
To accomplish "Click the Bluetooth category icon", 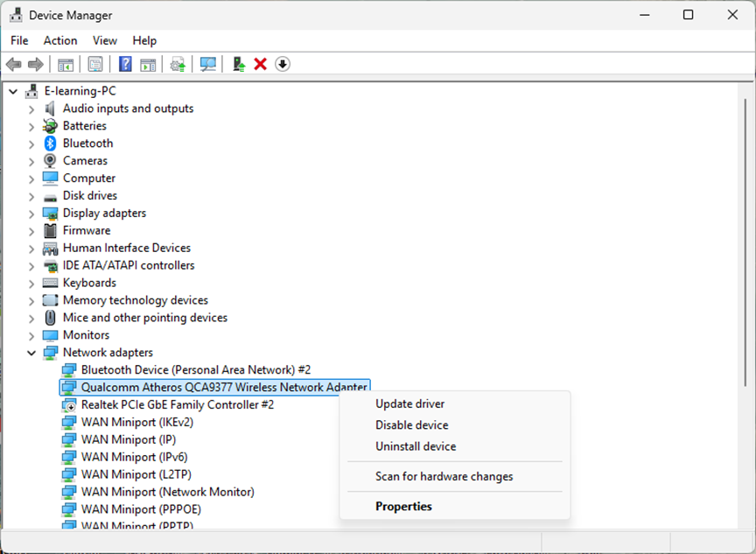I will click(x=51, y=144).
